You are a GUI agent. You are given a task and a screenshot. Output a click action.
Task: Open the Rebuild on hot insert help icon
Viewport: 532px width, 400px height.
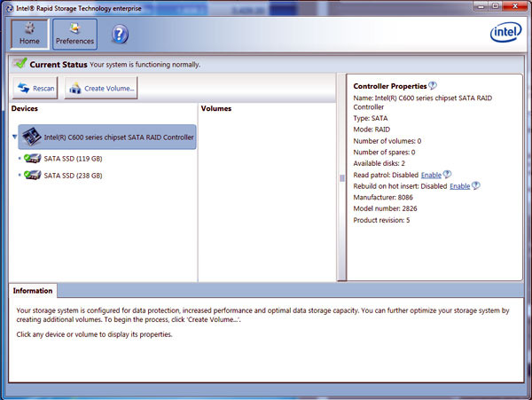coord(476,185)
